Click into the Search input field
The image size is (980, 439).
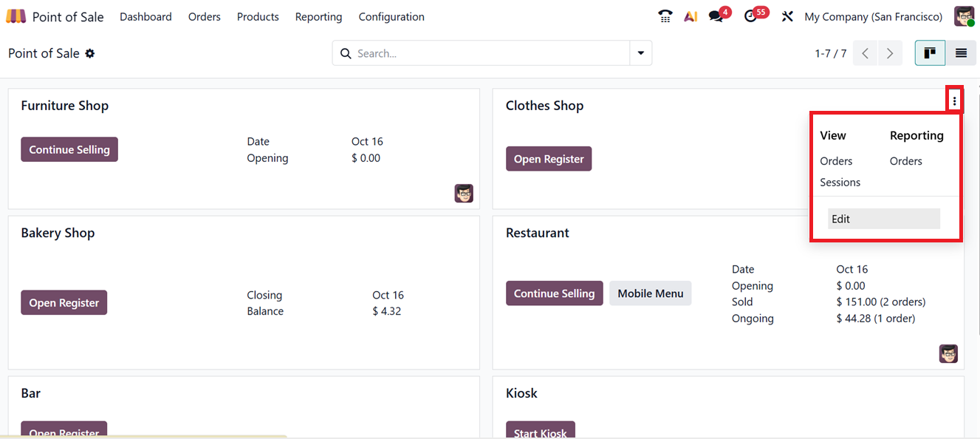pos(487,53)
